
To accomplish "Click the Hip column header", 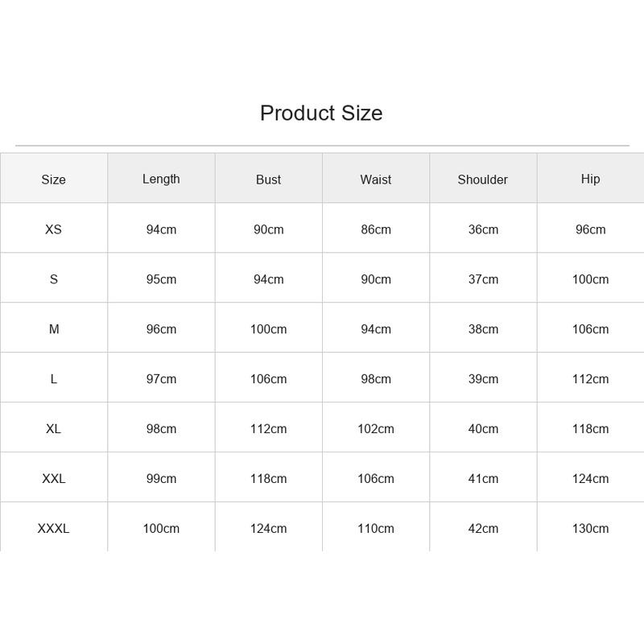I will [590, 179].
